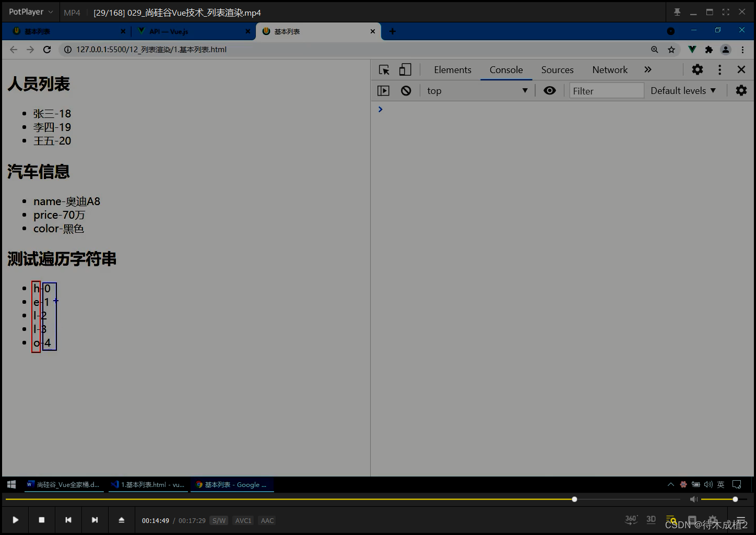Skip to next file in playlist

click(x=95, y=520)
